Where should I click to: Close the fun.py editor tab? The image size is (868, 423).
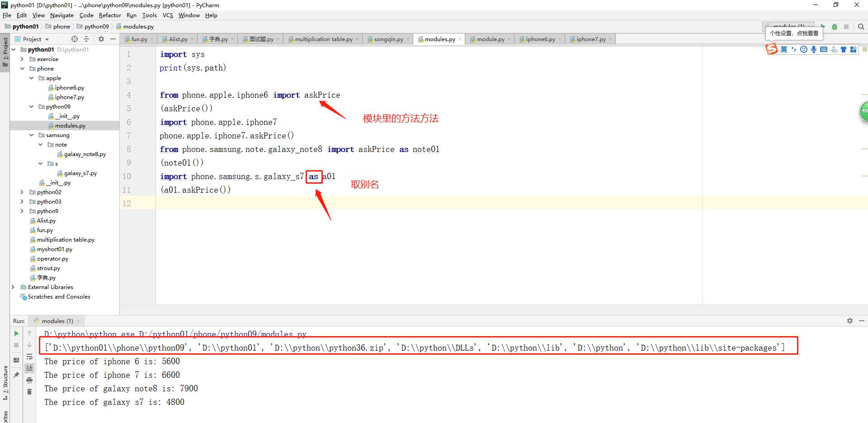coord(152,39)
